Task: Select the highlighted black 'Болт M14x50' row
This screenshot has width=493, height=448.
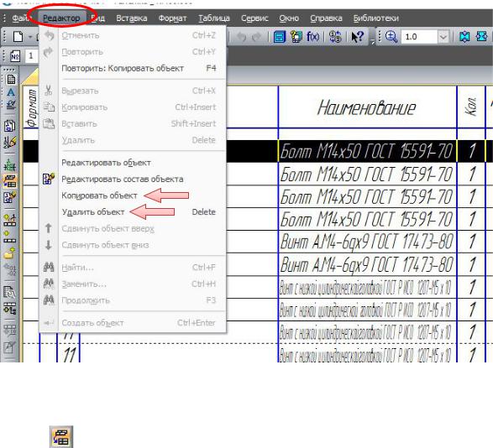Action: pyautogui.click(x=367, y=151)
